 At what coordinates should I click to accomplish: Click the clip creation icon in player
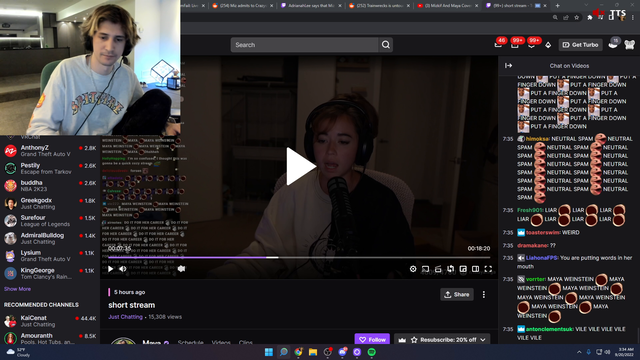click(438, 269)
